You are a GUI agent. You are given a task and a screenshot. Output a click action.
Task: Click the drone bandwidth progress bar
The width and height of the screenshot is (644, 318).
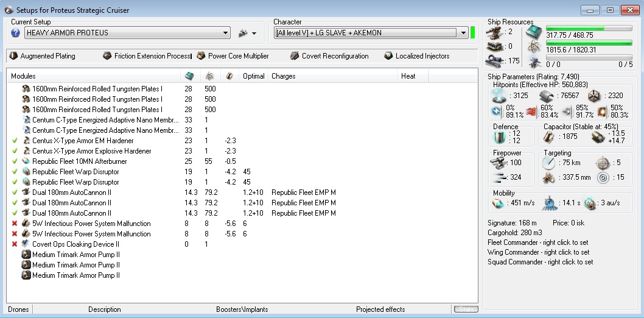pos(589,57)
